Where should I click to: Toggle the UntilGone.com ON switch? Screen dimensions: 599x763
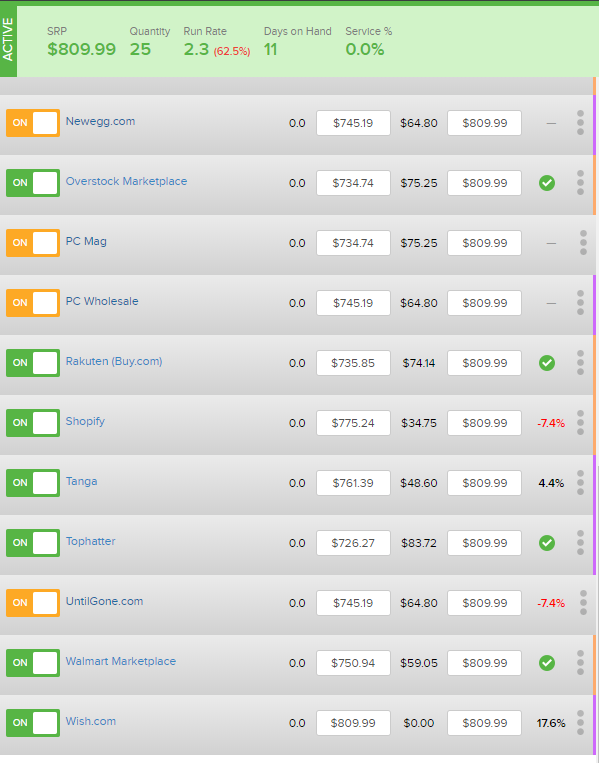point(33,603)
